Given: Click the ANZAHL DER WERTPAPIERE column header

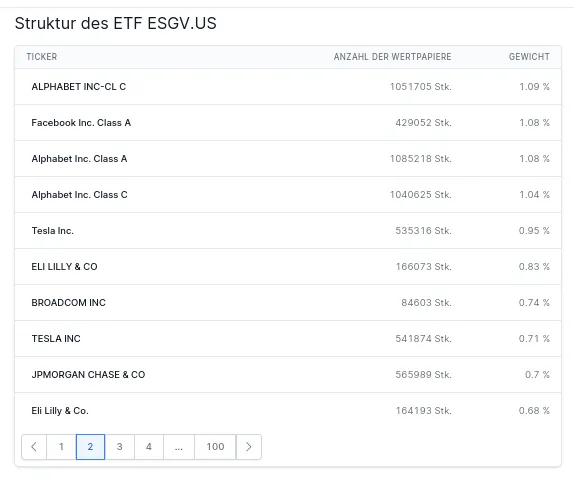Looking at the screenshot, I should pos(392,57).
